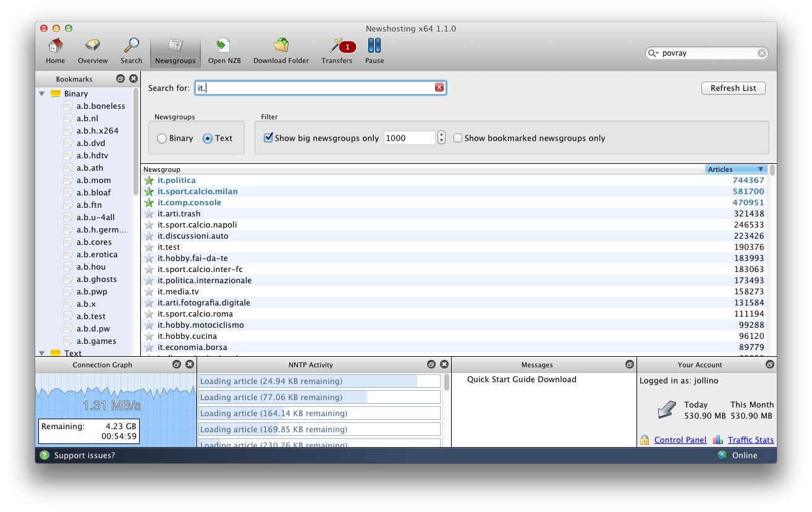Click the threshold field showing 1000

tap(410, 138)
